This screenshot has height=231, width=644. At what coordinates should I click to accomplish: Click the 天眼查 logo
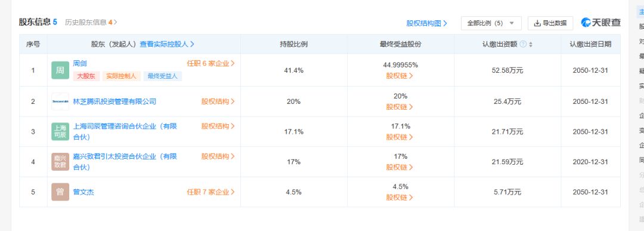(601, 23)
